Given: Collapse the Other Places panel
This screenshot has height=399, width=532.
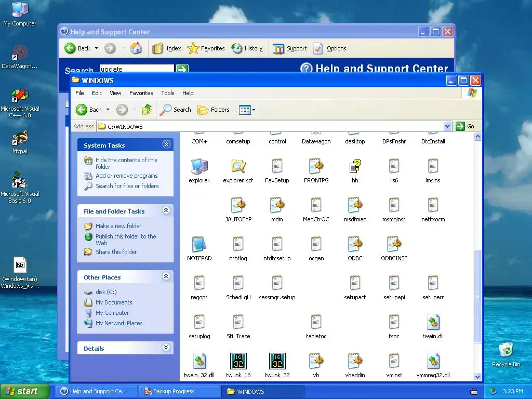Looking at the screenshot, I should tap(166, 276).
